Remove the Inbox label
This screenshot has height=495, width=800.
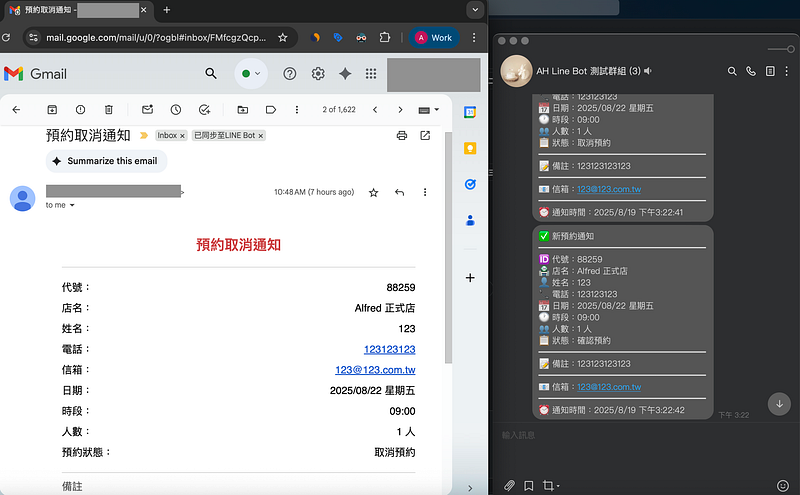tap(182, 136)
